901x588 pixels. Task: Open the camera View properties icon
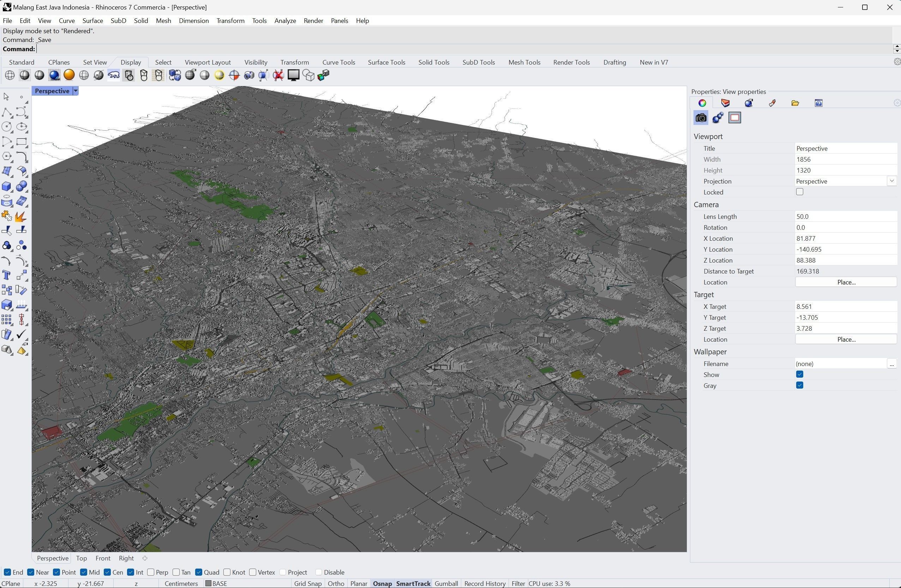click(701, 118)
